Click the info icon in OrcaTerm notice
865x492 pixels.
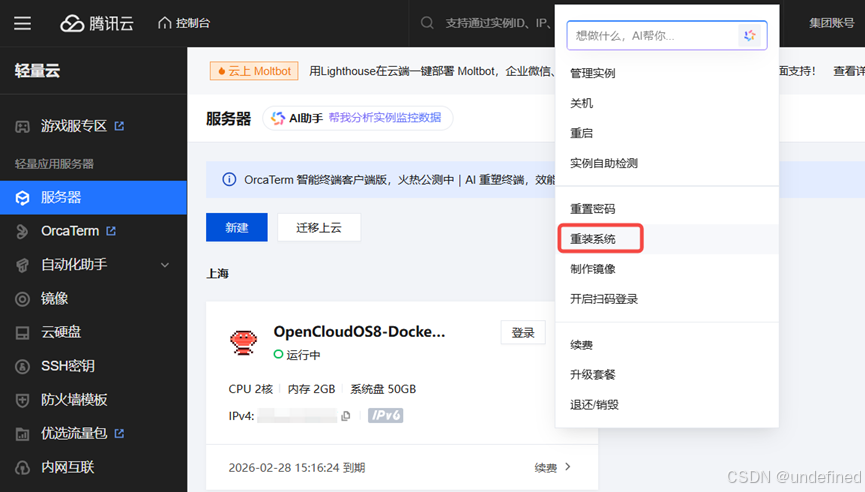tap(229, 180)
